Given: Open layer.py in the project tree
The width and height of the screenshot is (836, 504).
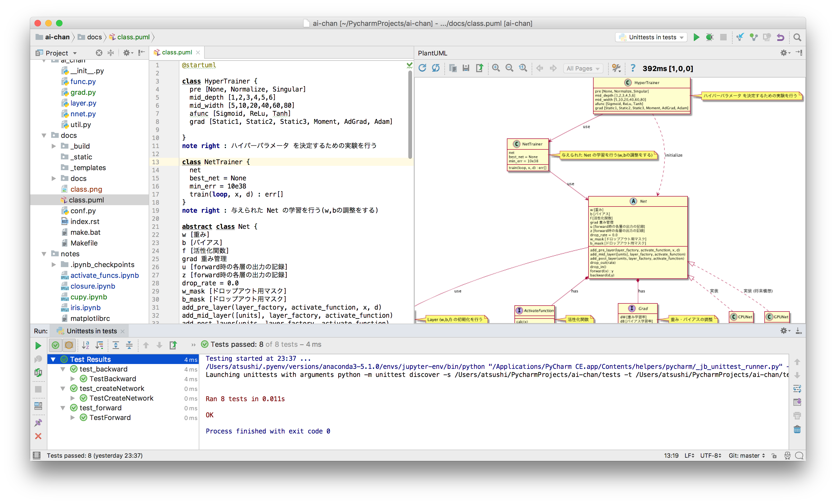Looking at the screenshot, I should (x=83, y=103).
